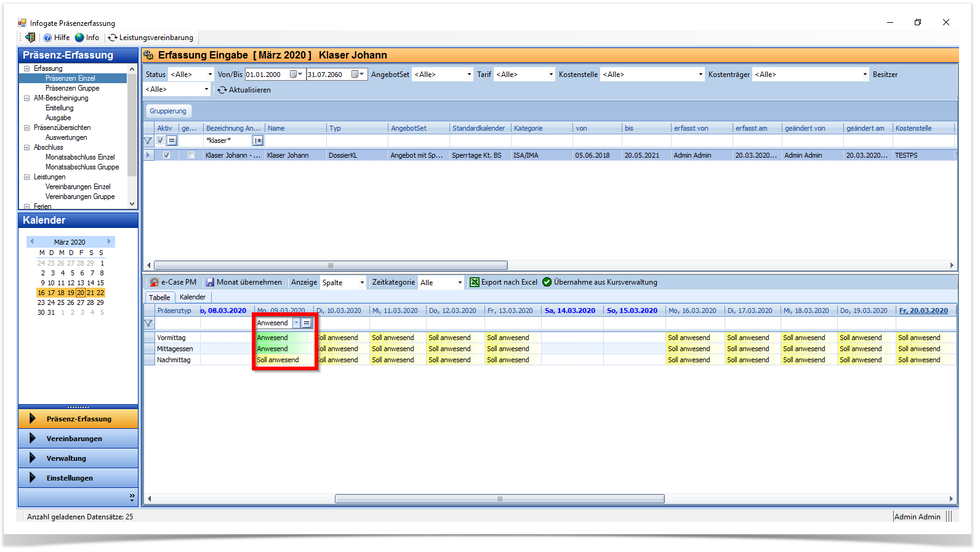Click Übernahme aus Kursverwaltung checkmark icon
The width and height of the screenshot is (980, 552).
click(x=547, y=282)
